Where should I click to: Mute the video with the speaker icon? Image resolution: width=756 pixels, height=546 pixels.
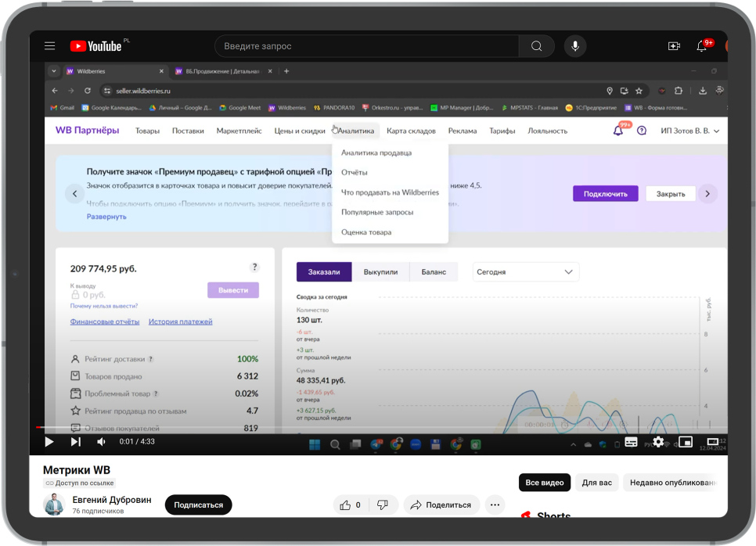(101, 442)
